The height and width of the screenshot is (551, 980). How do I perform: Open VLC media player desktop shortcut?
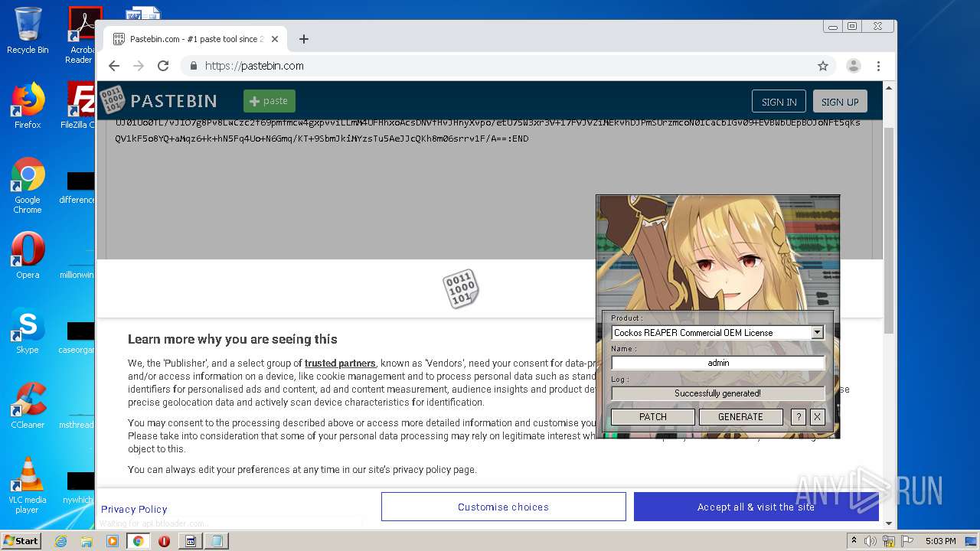tap(28, 484)
